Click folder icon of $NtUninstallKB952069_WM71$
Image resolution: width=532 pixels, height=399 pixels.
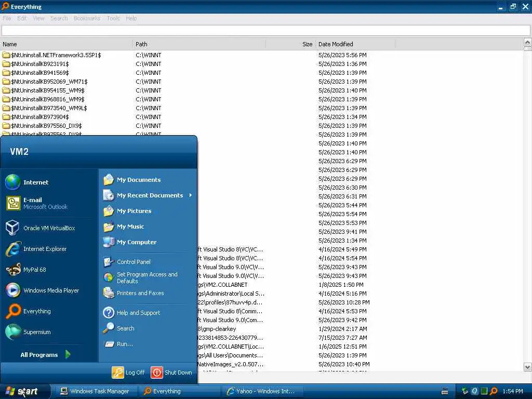[x=6, y=82]
